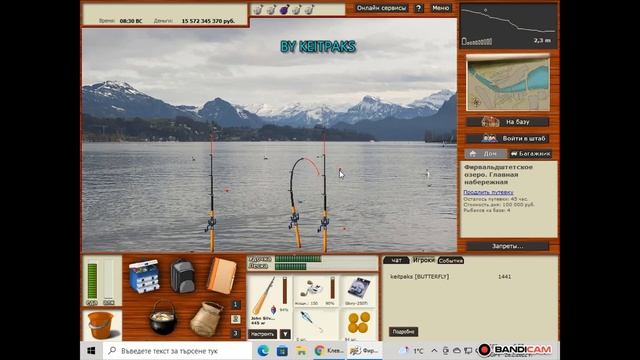This screenshot has height=360, width=640.
Task: Switch to the Дом tab
Action: [x=486, y=154]
